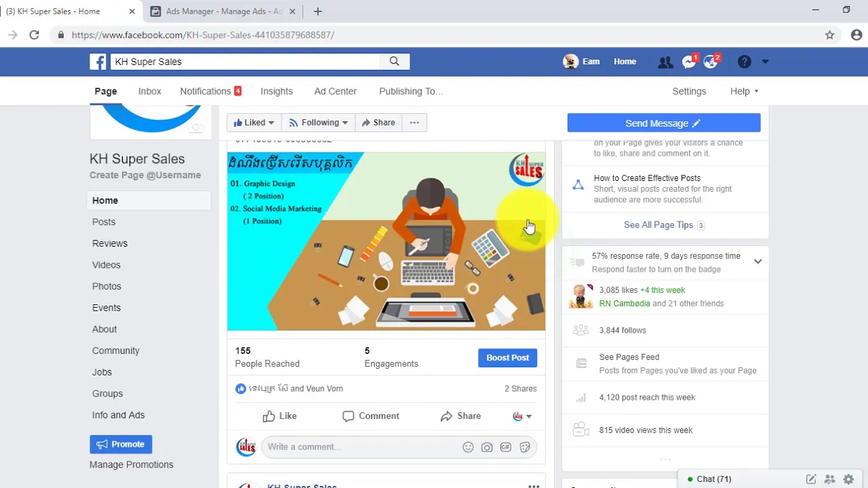Reload the page with the refresh icon
868x488 pixels.
(34, 35)
